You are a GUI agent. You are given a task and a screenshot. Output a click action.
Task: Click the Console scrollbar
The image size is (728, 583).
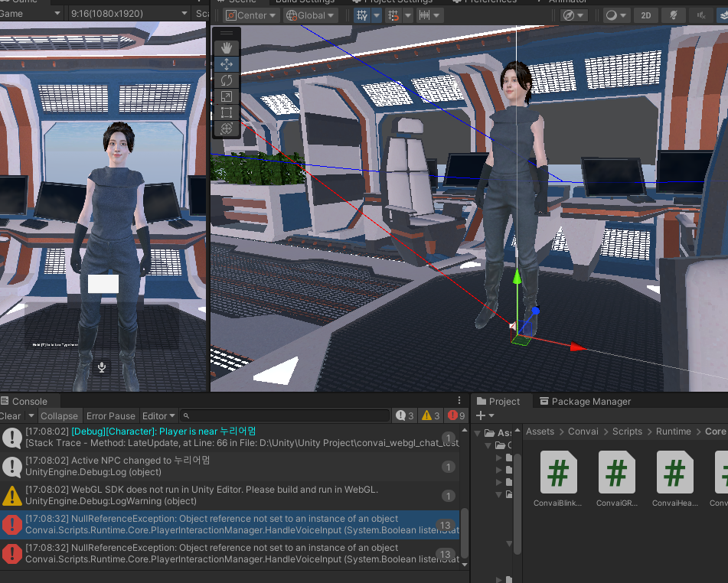pyautogui.click(x=465, y=533)
